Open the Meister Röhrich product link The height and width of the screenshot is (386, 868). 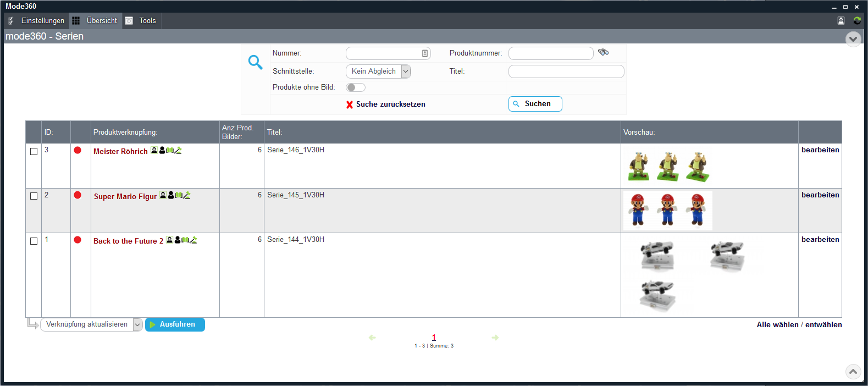120,152
